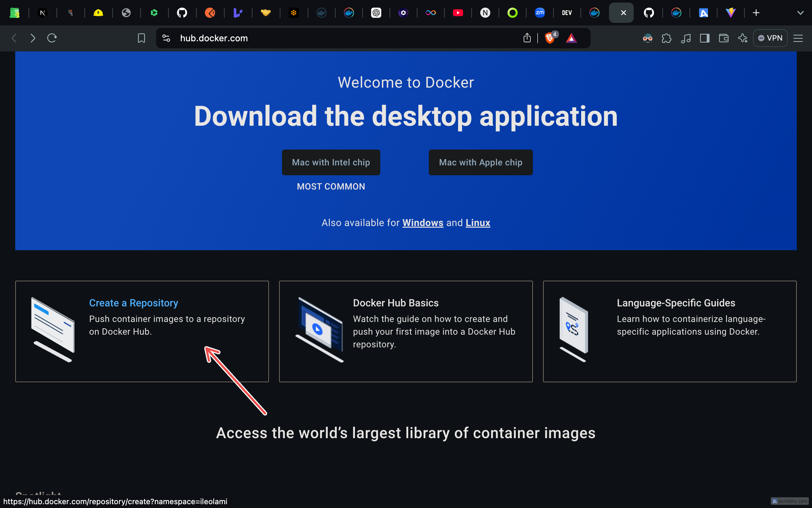Switch to the Zoom tab
Screen dimensions: 812x508
click(x=540, y=13)
